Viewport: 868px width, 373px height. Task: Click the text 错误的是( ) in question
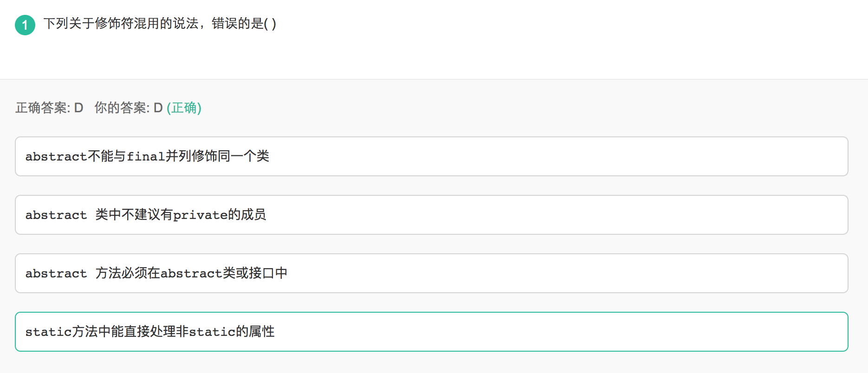[x=244, y=24]
